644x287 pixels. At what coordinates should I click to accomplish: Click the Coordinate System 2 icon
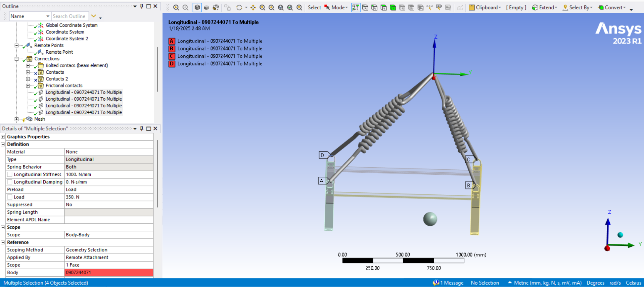41,39
